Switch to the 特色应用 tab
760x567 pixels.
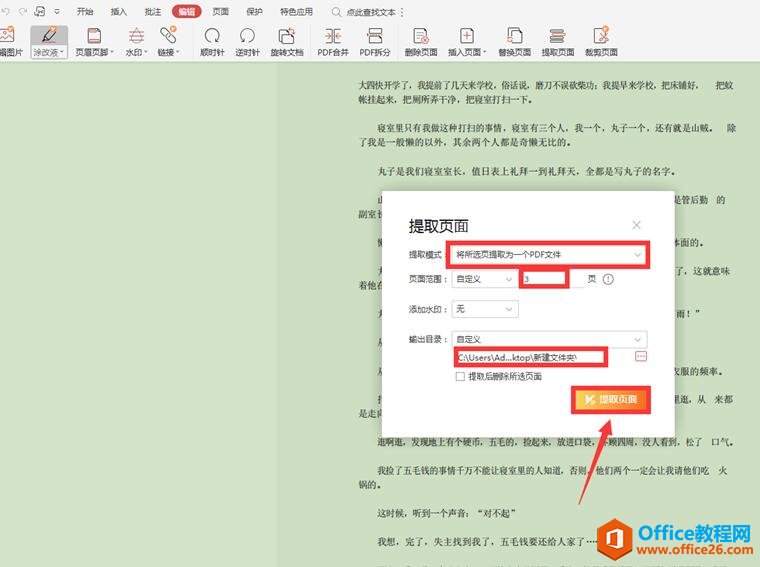pyautogui.click(x=296, y=12)
